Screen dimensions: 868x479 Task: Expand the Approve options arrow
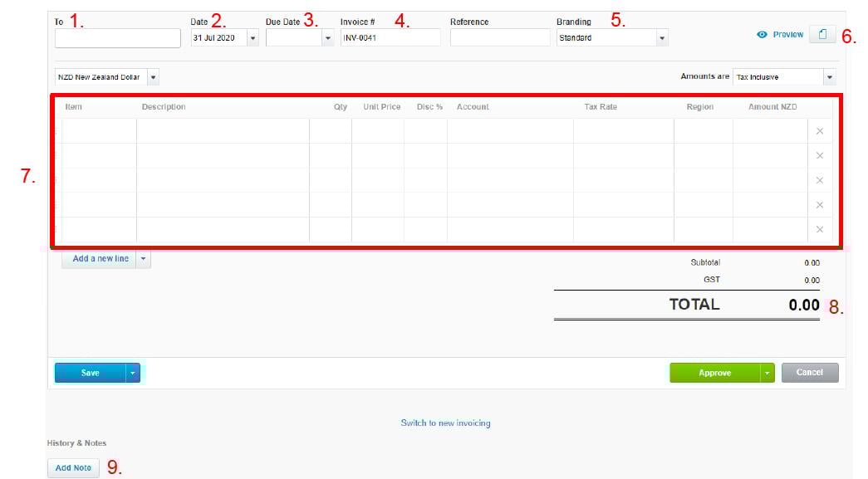click(767, 374)
